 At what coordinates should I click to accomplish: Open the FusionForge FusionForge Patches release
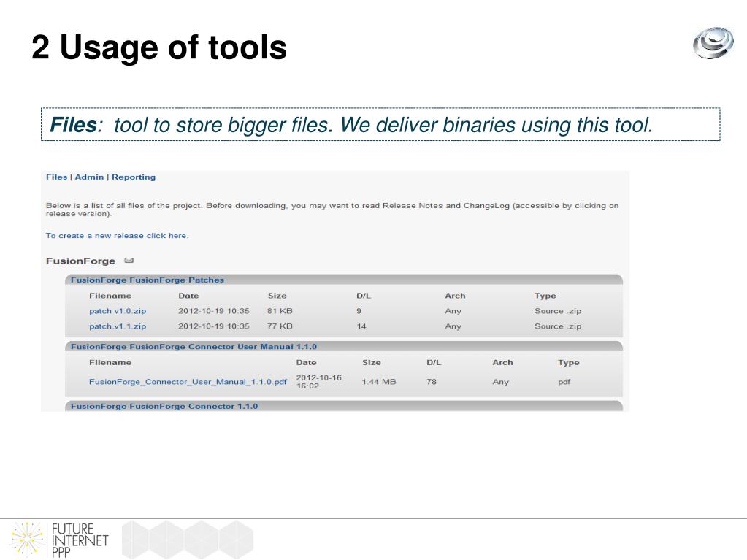point(148,280)
